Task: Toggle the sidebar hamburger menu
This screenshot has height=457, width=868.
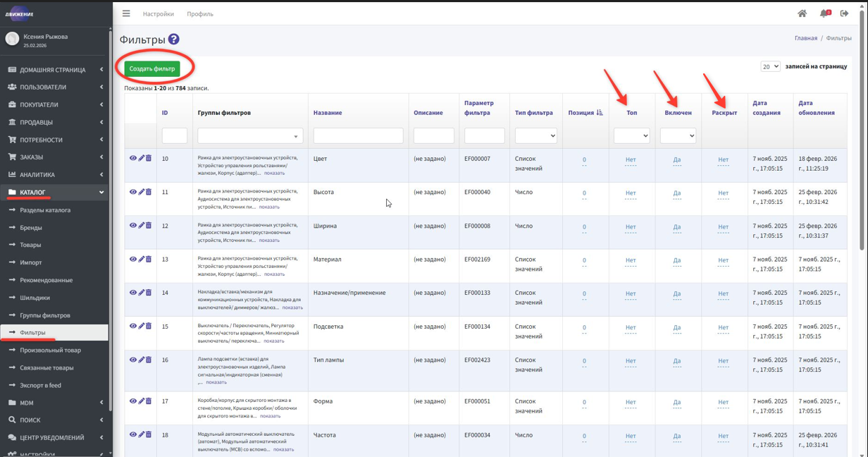Action: tap(126, 13)
